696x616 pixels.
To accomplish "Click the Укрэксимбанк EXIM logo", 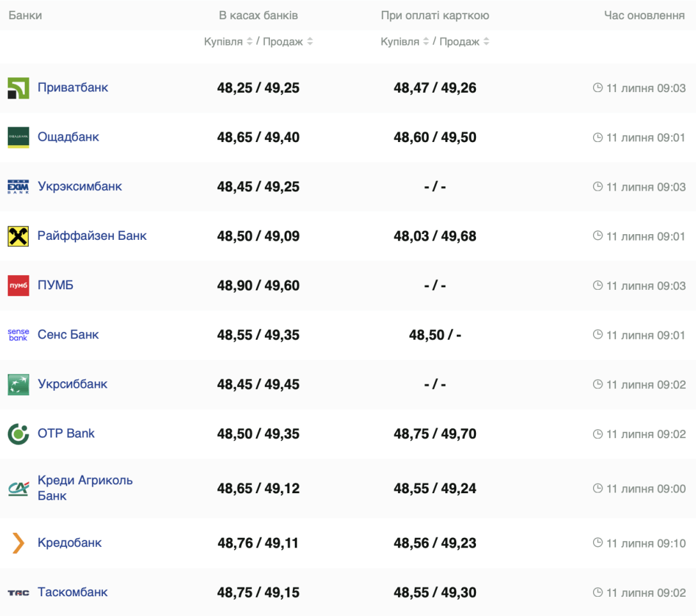I will (18, 187).
